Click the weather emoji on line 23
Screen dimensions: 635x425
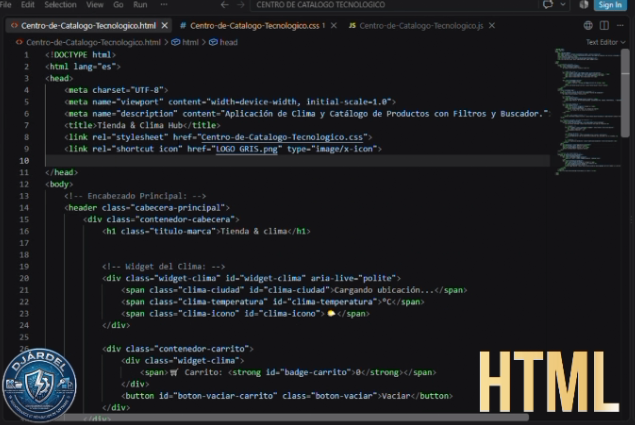[x=331, y=313]
